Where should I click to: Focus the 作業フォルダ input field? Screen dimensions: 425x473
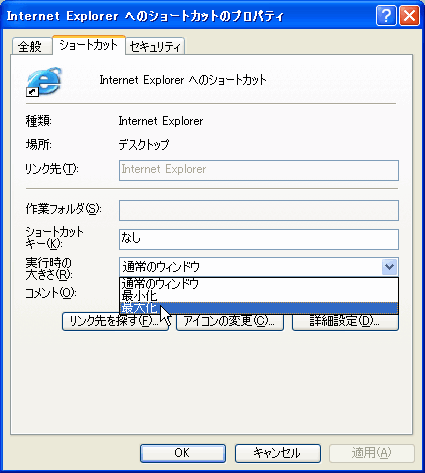pos(259,210)
